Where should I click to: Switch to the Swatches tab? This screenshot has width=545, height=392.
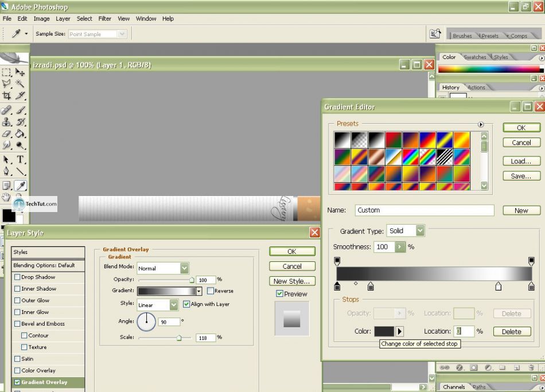tap(474, 57)
